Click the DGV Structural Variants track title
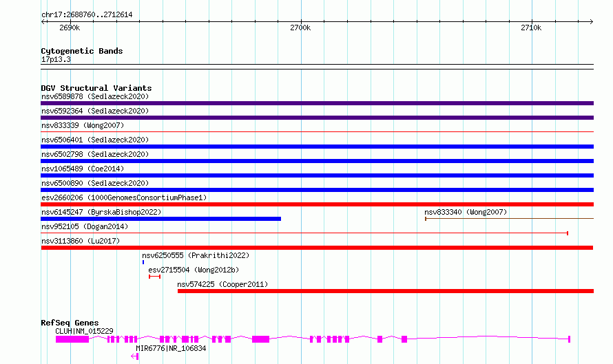613x364 pixels. pos(96,88)
